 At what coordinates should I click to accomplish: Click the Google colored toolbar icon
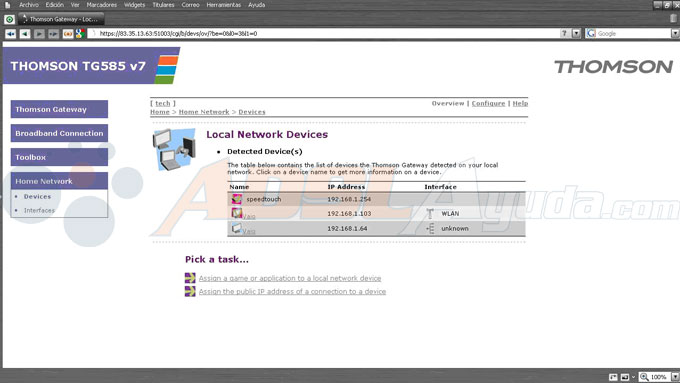pos(80,34)
